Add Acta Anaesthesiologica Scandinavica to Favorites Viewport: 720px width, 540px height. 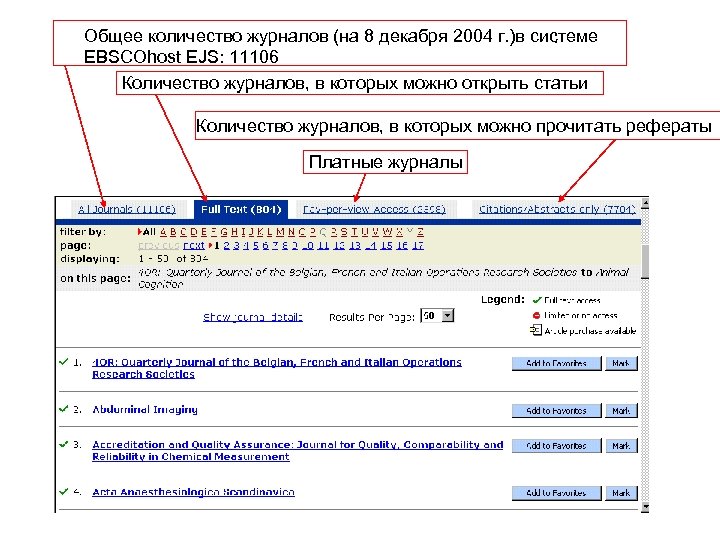click(x=557, y=493)
